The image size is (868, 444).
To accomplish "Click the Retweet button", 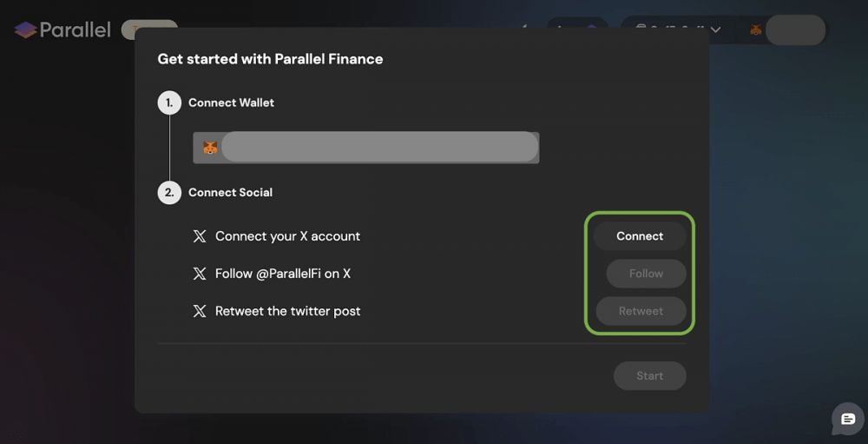I will [641, 311].
